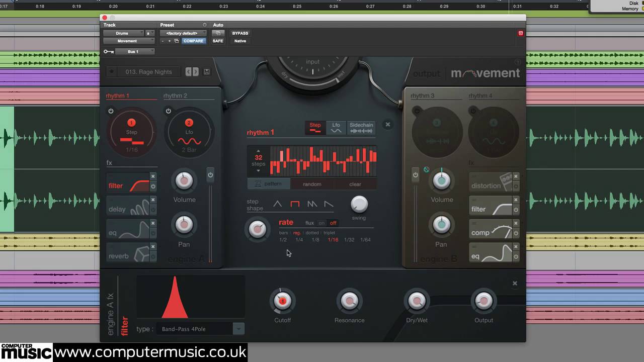This screenshot has height=362, width=644.
Task: Open the insert position 'a' dropdown
Action: pyautogui.click(x=150, y=33)
